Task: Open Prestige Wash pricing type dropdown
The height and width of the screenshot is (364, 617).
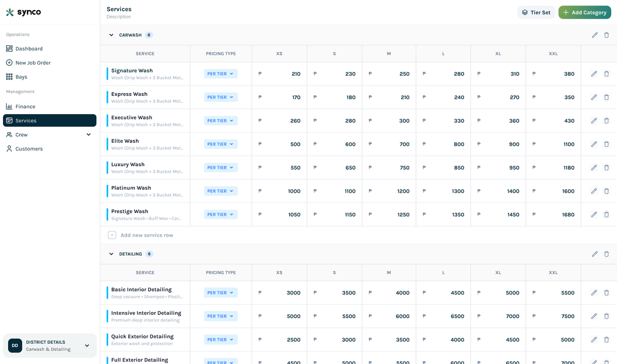Action: pos(221,215)
